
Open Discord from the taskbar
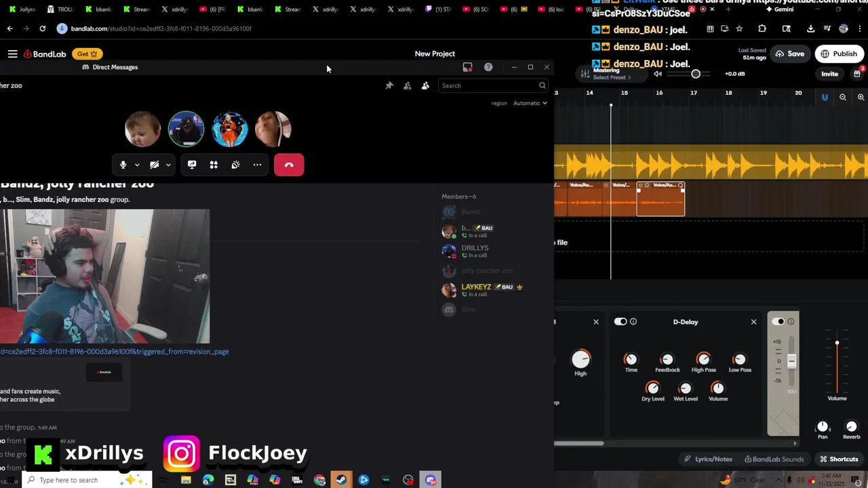431,480
